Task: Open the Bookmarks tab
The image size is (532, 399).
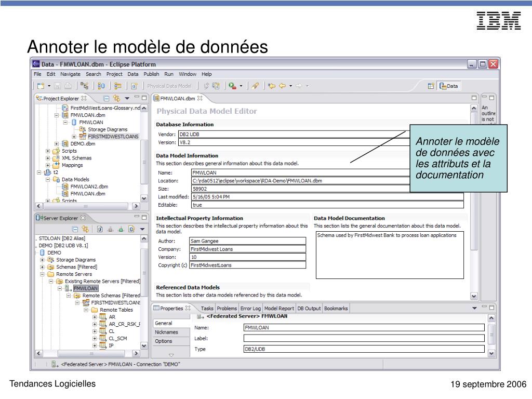Action: [x=336, y=309]
